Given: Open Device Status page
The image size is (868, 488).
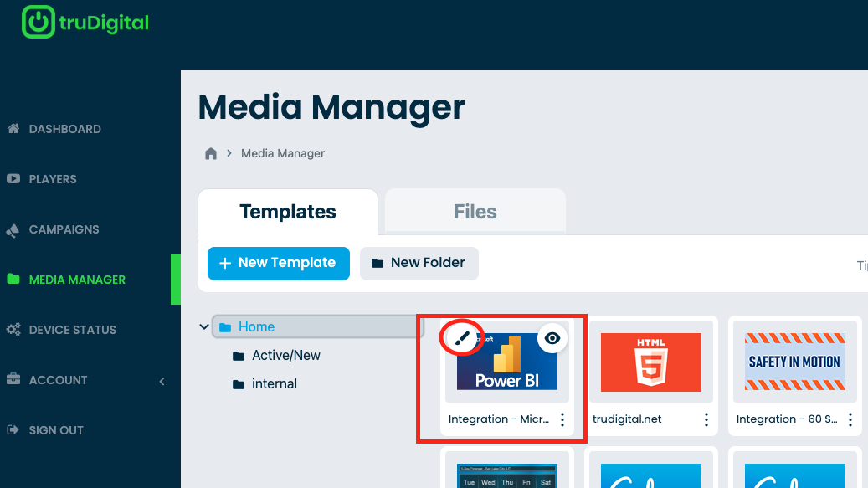Looking at the screenshot, I should click(x=73, y=330).
